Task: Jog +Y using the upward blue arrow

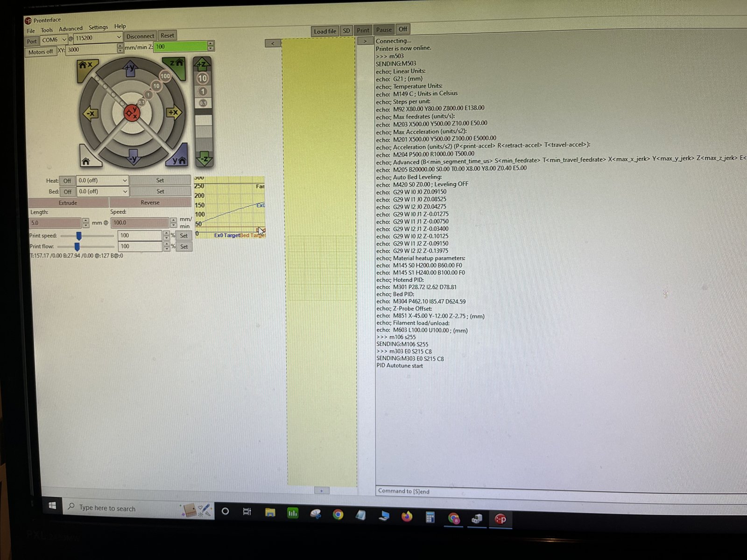Action: coord(130,69)
